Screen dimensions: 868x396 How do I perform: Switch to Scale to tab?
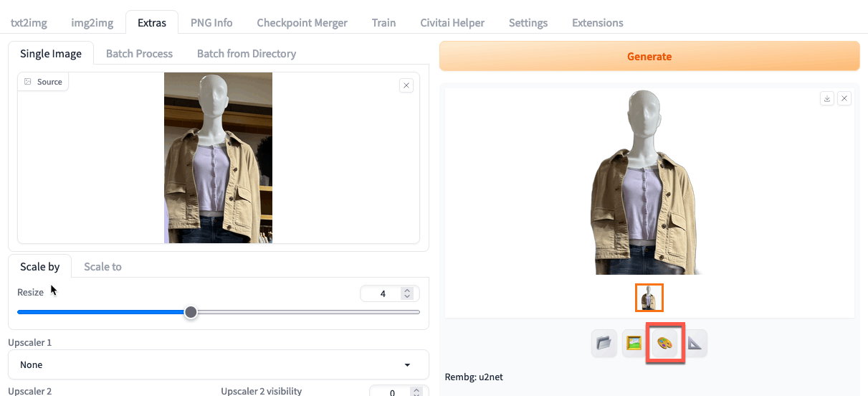coord(102,266)
